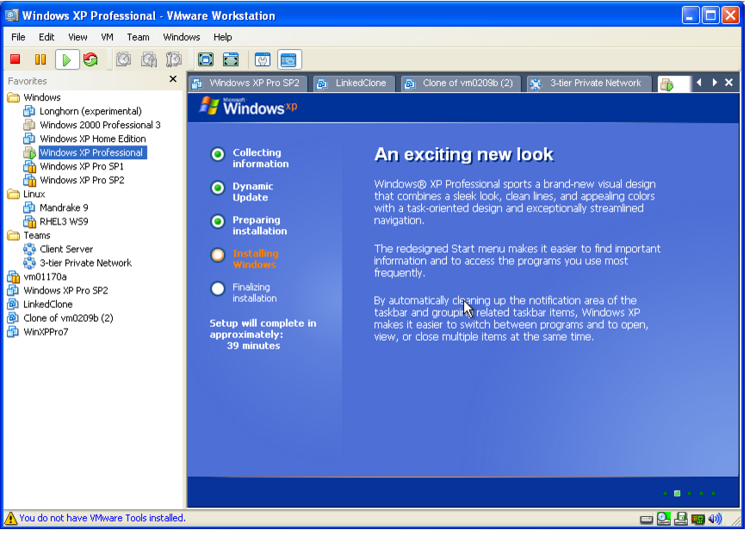Select the active tab with the green play icon
This screenshot has width=756, height=536.
674,84
